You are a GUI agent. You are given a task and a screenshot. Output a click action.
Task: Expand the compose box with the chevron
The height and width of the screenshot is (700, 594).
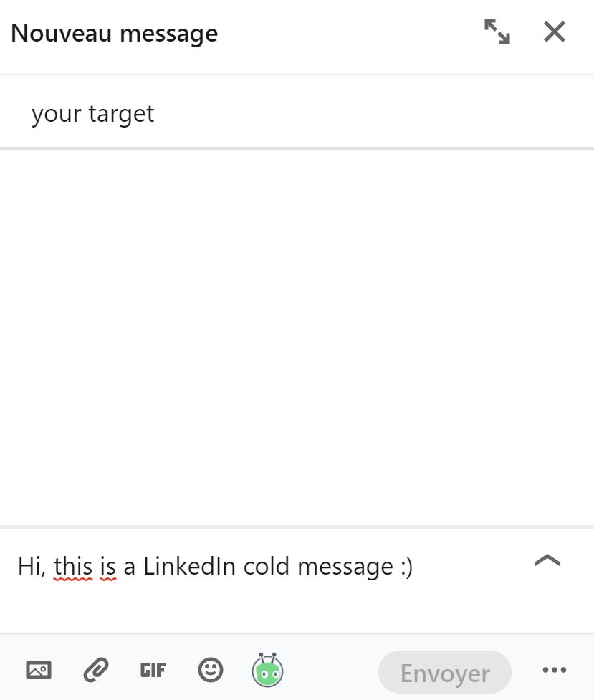[x=547, y=560]
